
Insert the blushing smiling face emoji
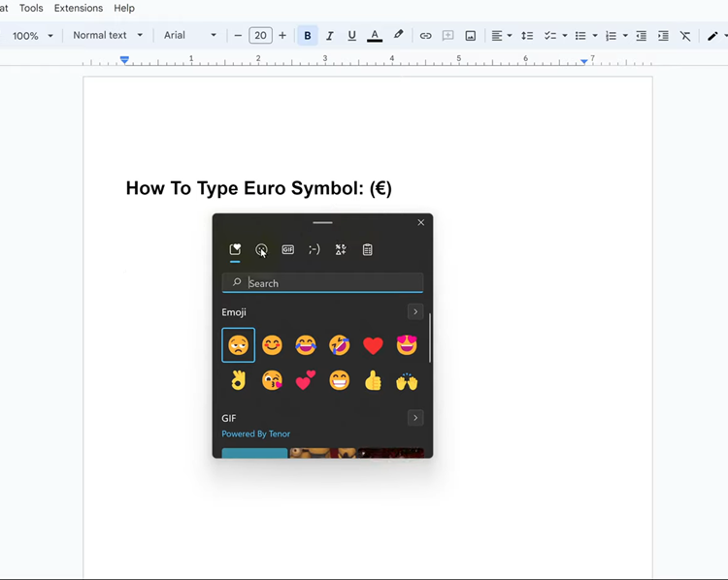click(x=272, y=345)
